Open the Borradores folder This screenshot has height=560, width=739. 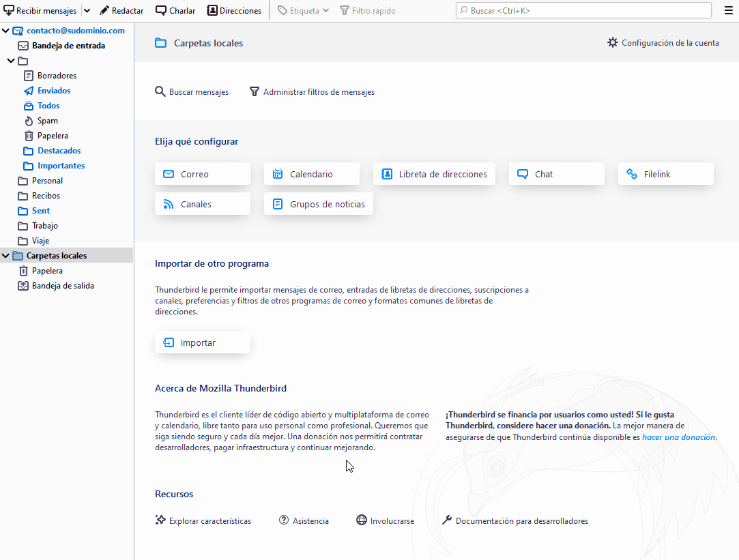pos(57,75)
